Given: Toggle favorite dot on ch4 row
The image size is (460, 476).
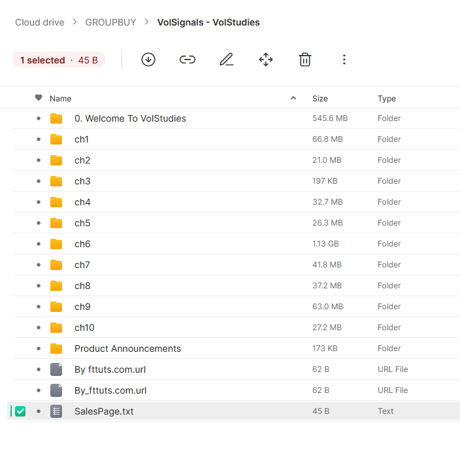Looking at the screenshot, I should pyautogui.click(x=39, y=202).
